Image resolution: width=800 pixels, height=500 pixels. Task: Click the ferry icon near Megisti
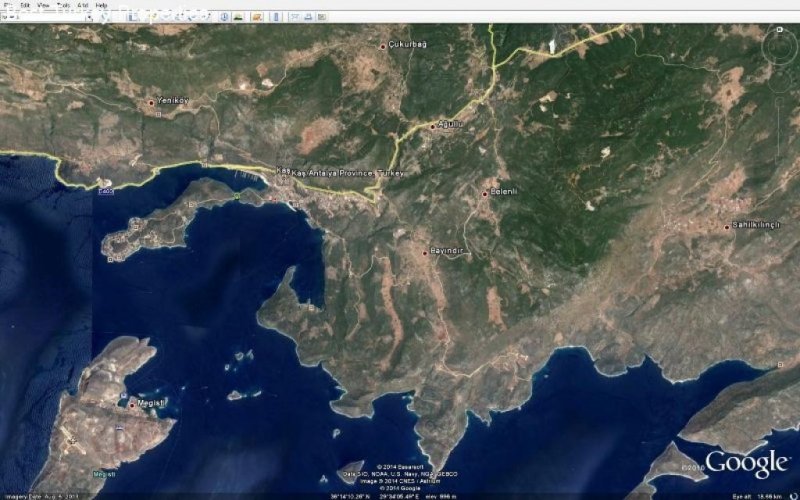point(124,396)
